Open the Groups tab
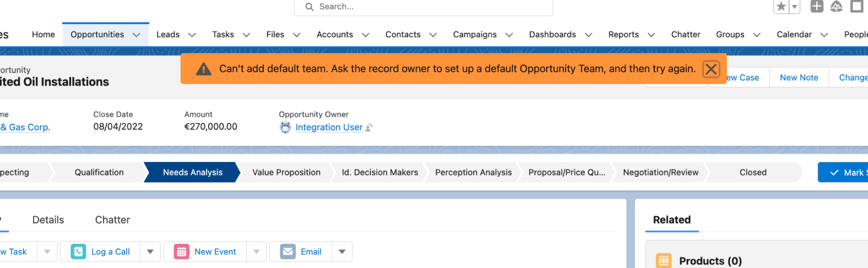868x268 pixels. point(730,34)
